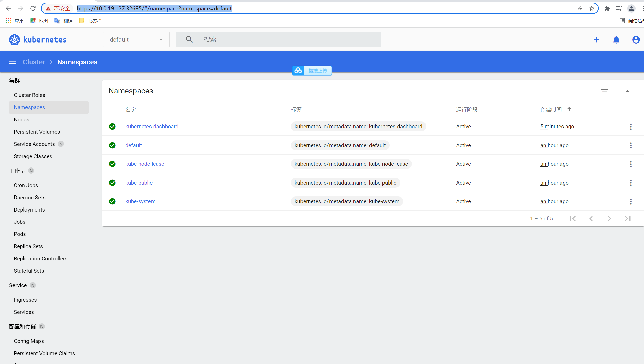Click the search magnifier icon
The image size is (644, 364).
tap(189, 39)
